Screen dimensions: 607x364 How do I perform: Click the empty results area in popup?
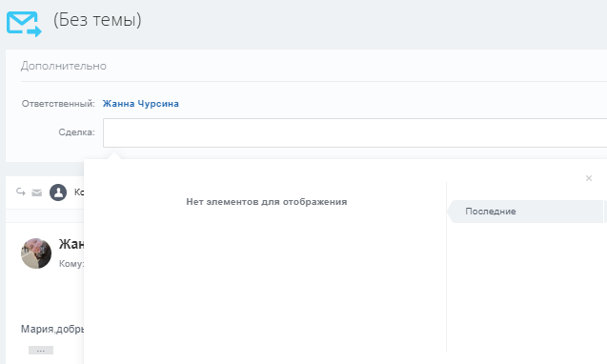[265, 279]
